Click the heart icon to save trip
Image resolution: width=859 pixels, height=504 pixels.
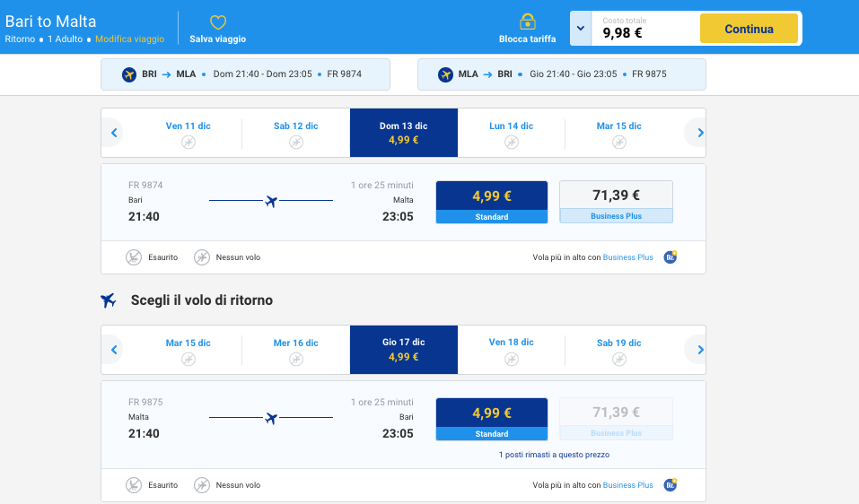click(217, 22)
